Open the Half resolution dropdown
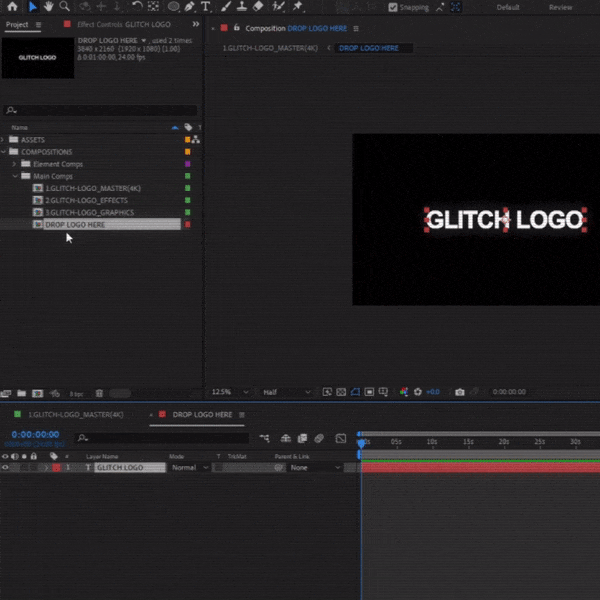 click(x=285, y=392)
